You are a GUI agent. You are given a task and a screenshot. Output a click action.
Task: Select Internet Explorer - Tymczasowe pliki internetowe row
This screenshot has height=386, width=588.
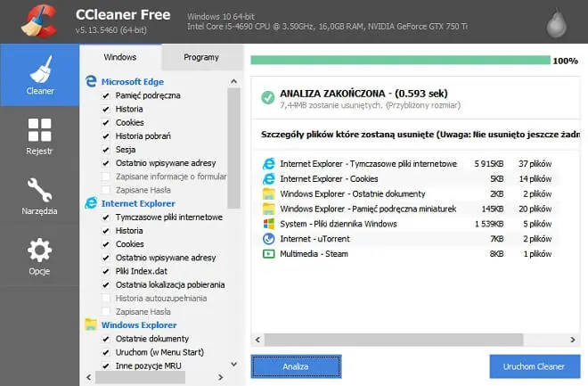[407, 163]
